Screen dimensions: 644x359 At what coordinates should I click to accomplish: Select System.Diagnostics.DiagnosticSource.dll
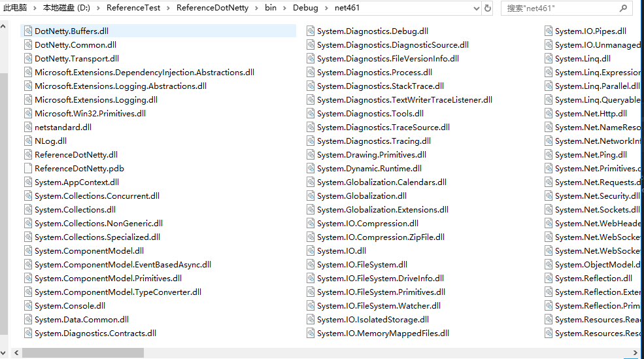pyautogui.click(x=393, y=44)
